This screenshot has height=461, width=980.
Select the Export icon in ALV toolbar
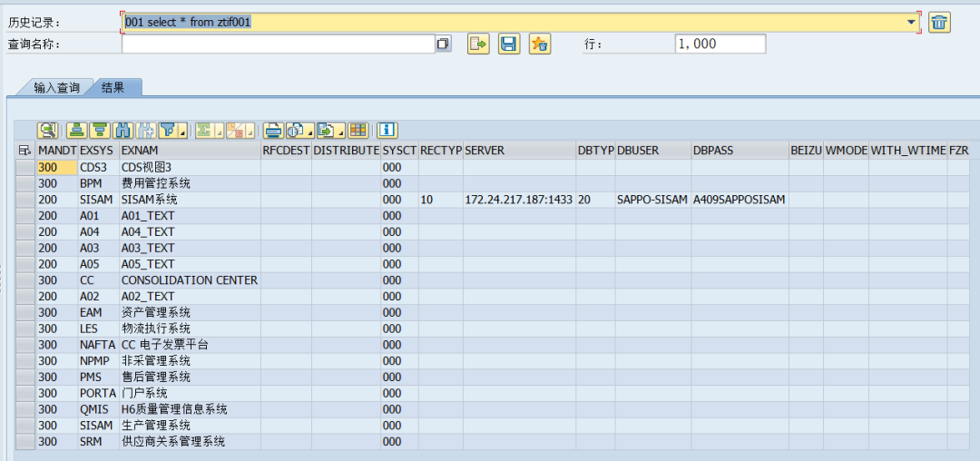coord(326,130)
